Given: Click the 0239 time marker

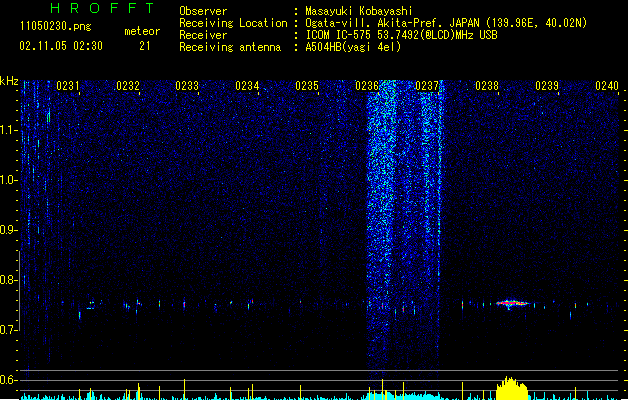Looking at the screenshot, I should (x=547, y=86).
